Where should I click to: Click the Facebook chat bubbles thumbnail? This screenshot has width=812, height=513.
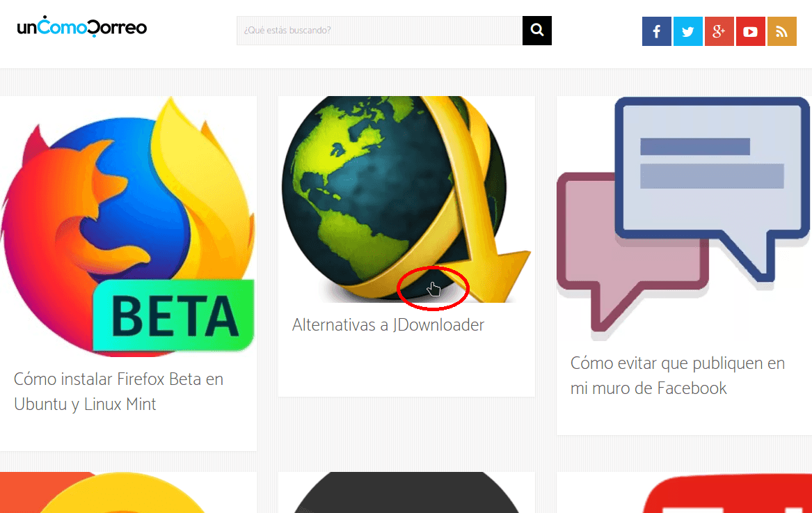point(683,218)
